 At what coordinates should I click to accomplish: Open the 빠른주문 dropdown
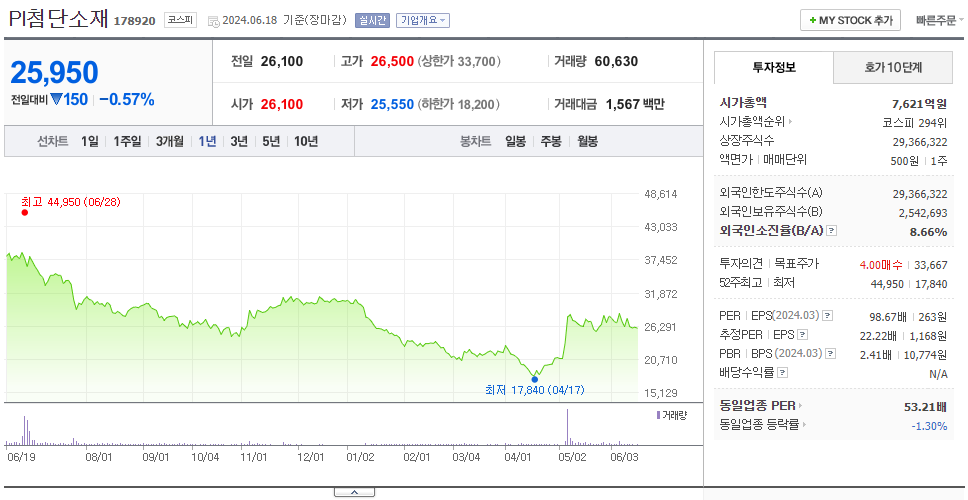pos(940,20)
